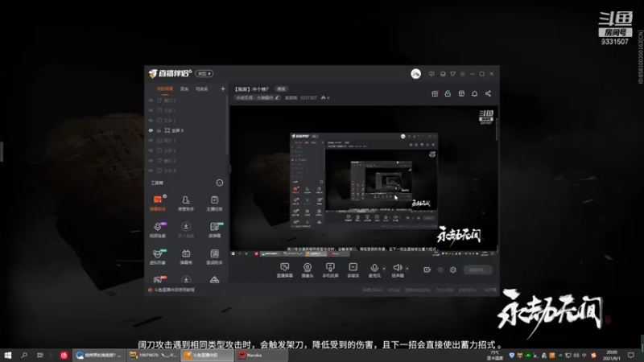Image resolution: width=644 pixels, height=362 pixels.
Task: Click the live preview canvas thumbnail
Action: pyautogui.click(x=364, y=181)
